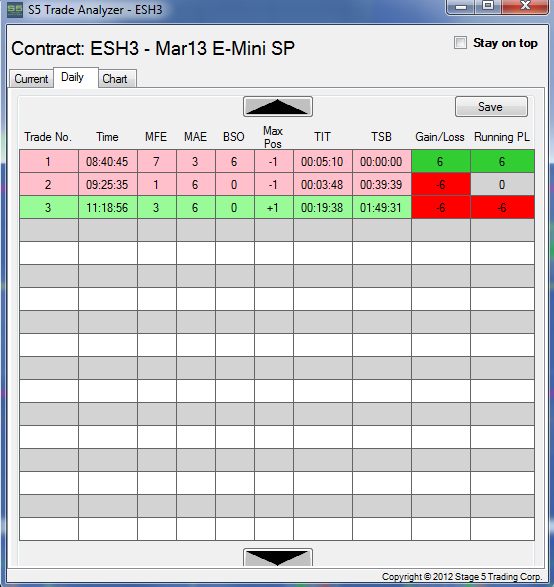Click the BSO value 6 in trade 1
Screen dimensions: 554x587
tap(235, 161)
